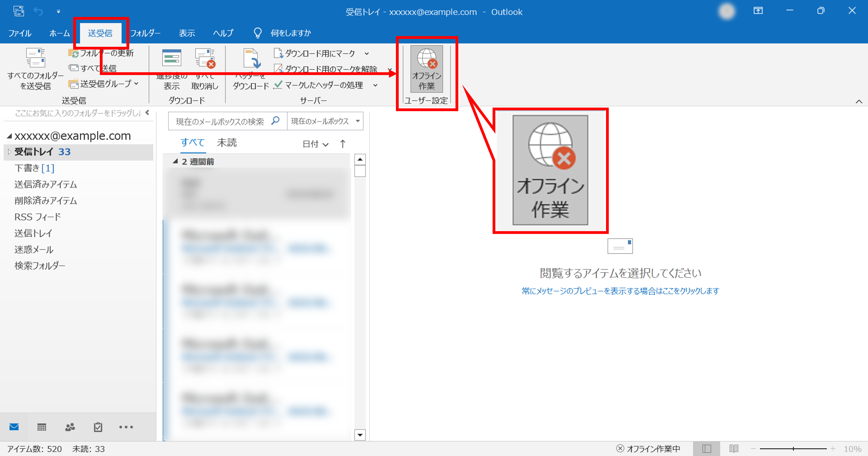Open 送受信グループ dropdown
Viewport: 868px width, 456px height.
click(103, 84)
